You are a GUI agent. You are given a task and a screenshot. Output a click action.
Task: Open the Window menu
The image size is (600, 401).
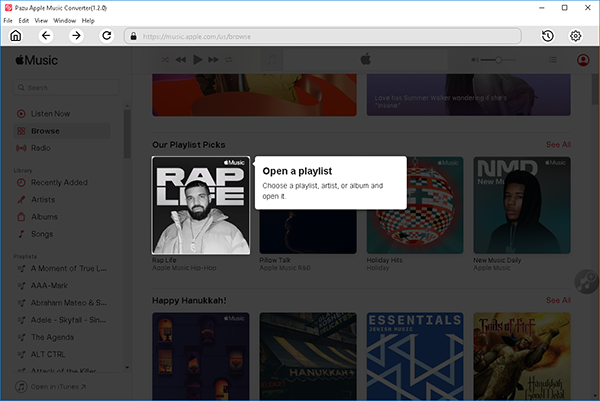coord(64,20)
